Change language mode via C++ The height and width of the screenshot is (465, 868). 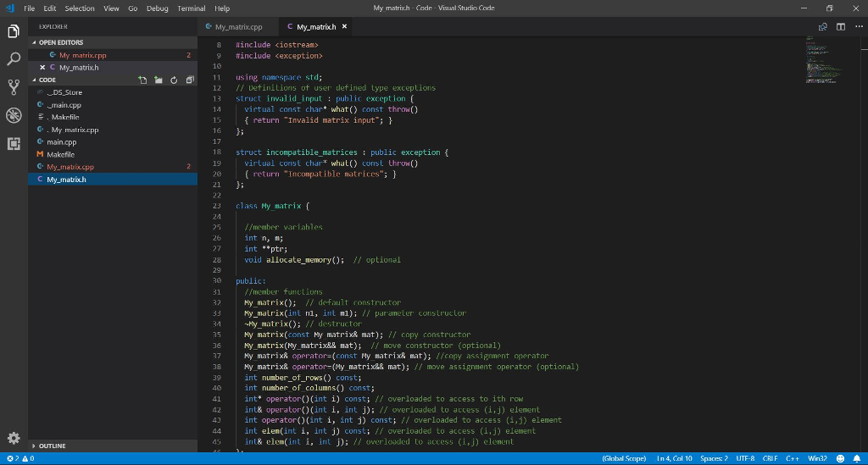(793, 458)
